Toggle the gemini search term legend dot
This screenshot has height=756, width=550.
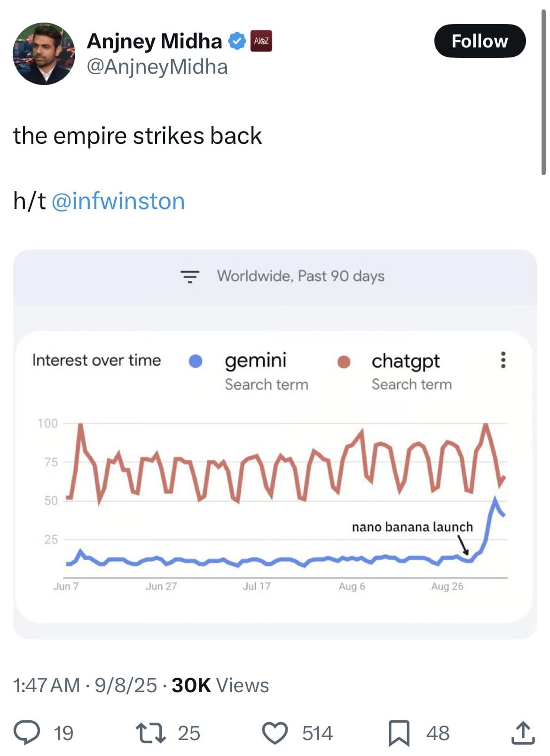pos(196,361)
